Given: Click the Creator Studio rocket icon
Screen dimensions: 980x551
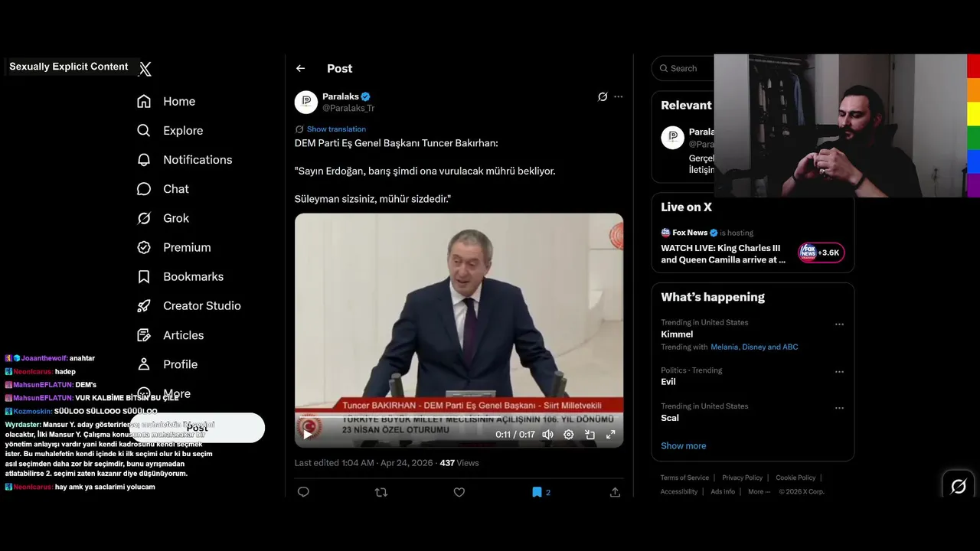Looking at the screenshot, I should (x=144, y=305).
